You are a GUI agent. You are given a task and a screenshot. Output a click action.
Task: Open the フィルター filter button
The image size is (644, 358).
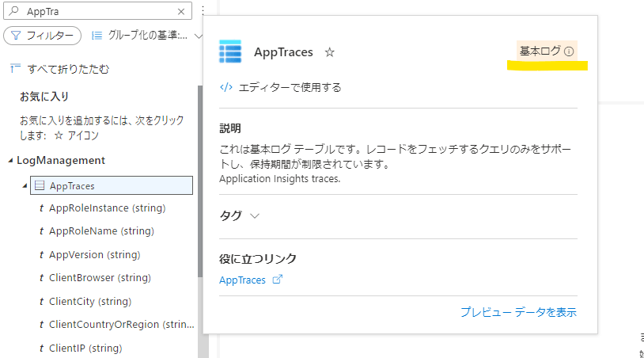pos(42,36)
